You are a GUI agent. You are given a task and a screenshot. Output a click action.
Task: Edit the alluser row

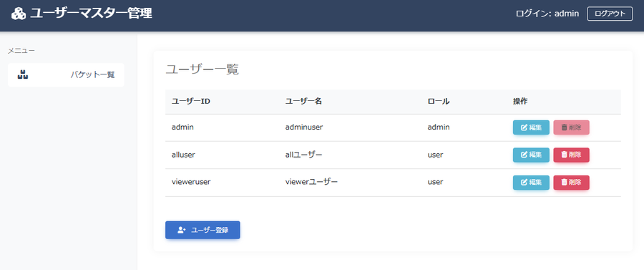531,155
